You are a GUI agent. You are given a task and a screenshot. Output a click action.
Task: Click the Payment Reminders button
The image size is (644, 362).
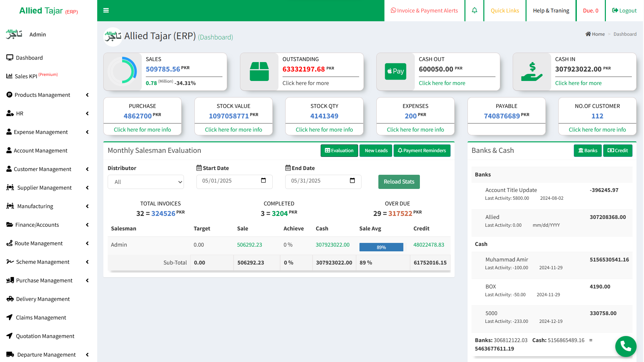pyautogui.click(x=422, y=150)
